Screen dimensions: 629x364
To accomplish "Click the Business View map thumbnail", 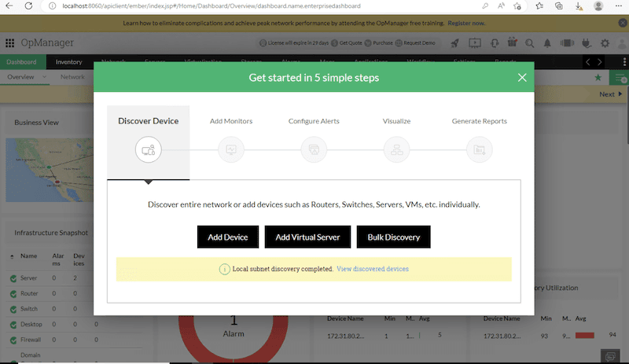I will coord(50,170).
